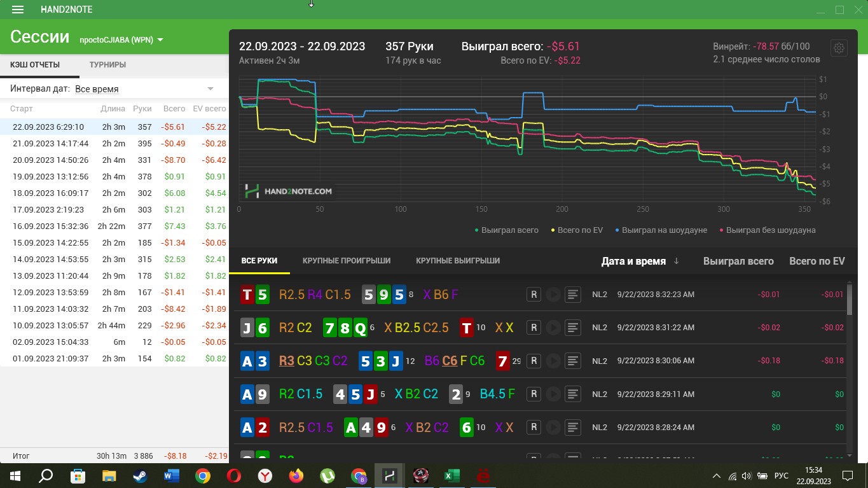Click play button in 8:32:23 AM hand row
This screenshot has width=868, height=488.
click(x=553, y=295)
